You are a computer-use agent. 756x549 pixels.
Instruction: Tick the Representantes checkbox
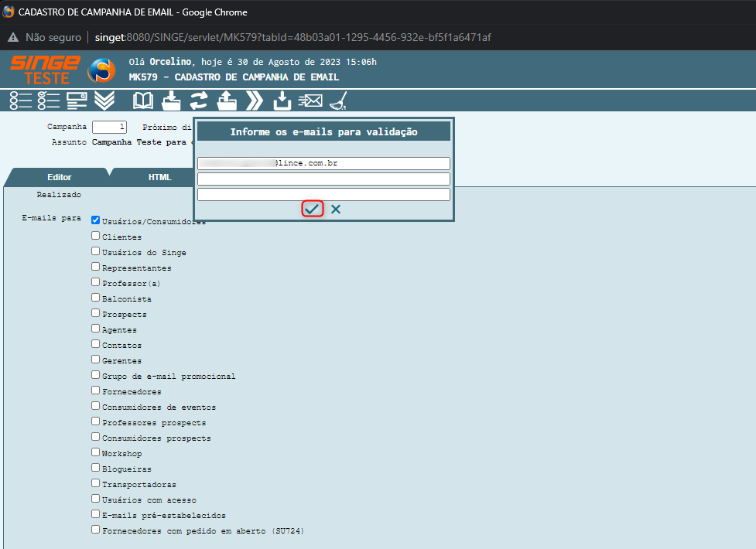[x=96, y=267]
